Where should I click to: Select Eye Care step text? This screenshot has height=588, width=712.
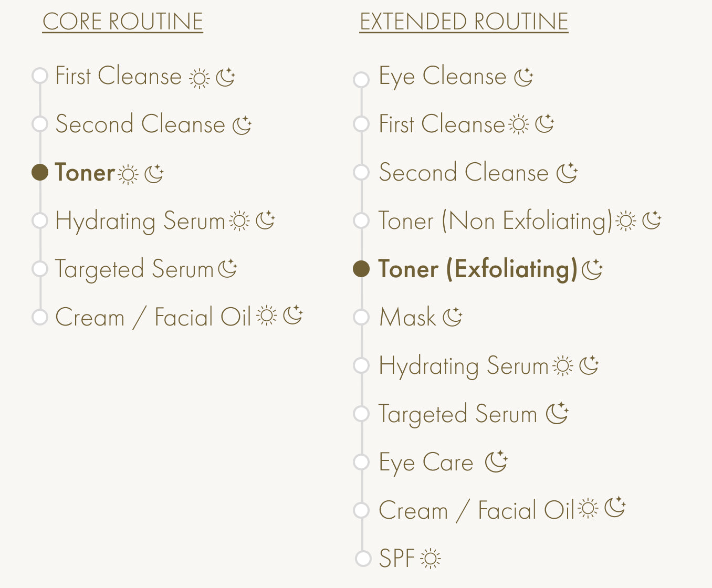point(426,463)
